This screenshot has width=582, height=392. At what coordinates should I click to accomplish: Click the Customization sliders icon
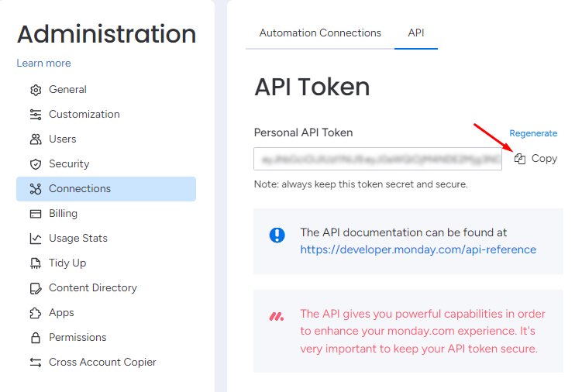35,115
